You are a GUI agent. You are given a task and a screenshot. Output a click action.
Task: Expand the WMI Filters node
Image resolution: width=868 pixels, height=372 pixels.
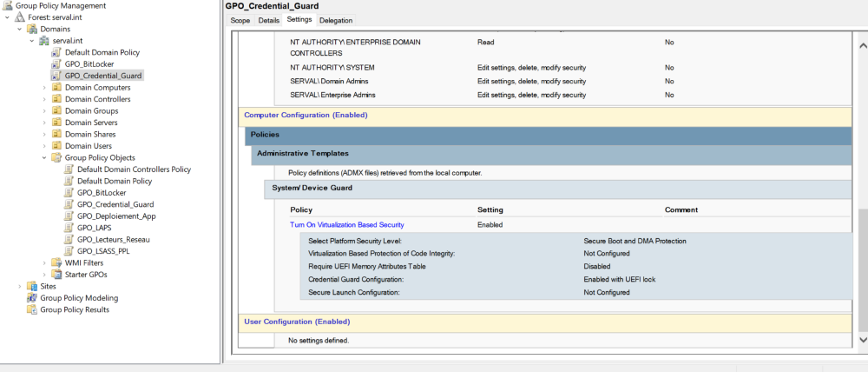[x=44, y=262]
